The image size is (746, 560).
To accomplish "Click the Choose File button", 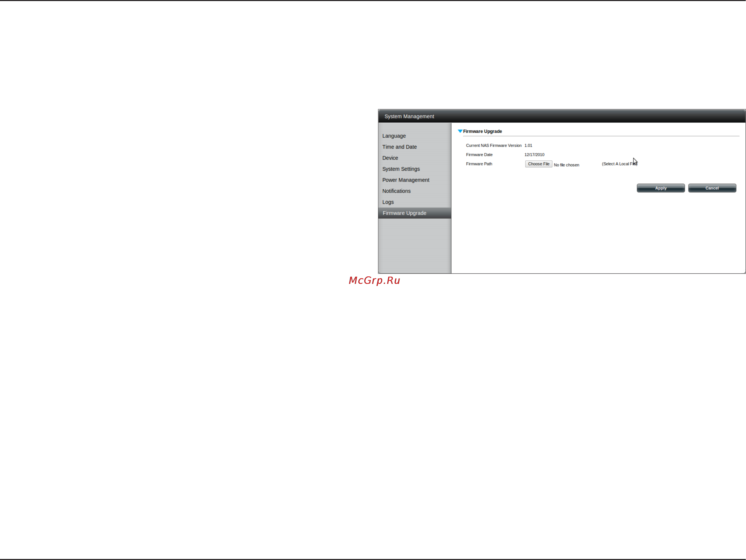I will coord(538,164).
